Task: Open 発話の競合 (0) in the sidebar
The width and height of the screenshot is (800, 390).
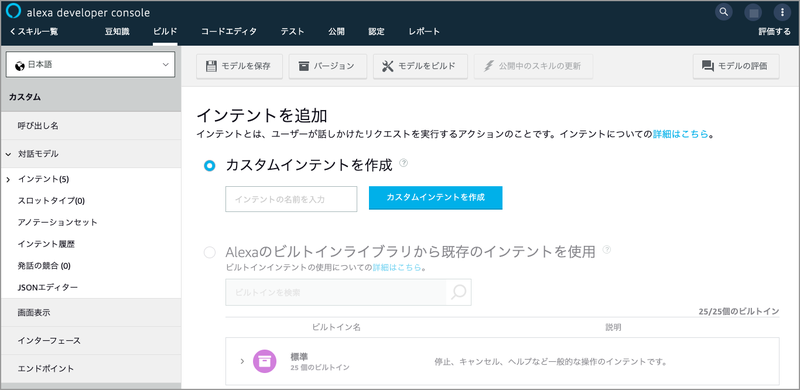Action: click(x=44, y=266)
